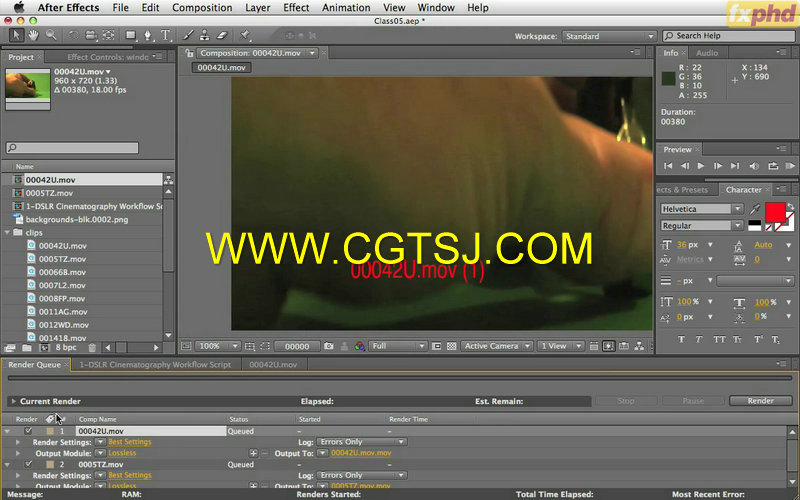This screenshot has width=800, height=500.
Task: Toggle Fast Previews button in viewer
Action: (609, 346)
